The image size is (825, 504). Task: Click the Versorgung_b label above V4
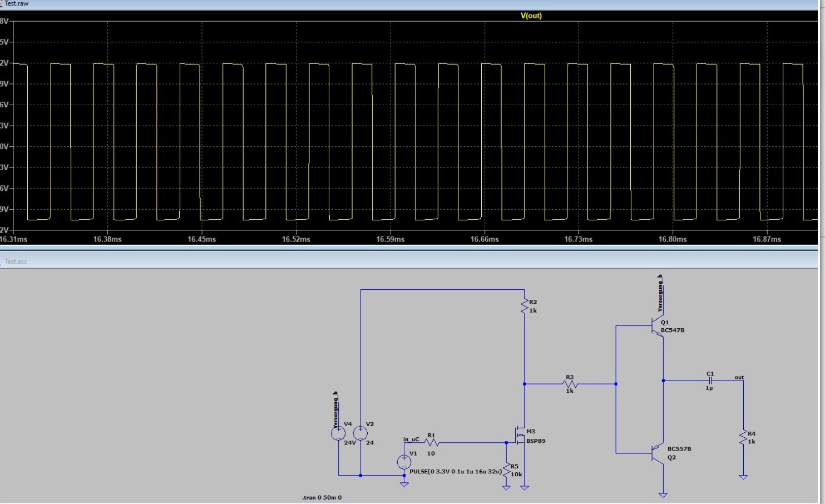[x=335, y=411]
